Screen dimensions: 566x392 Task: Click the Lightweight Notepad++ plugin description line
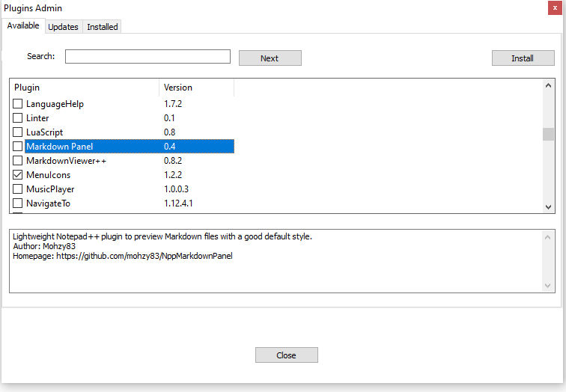click(x=162, y=236)
